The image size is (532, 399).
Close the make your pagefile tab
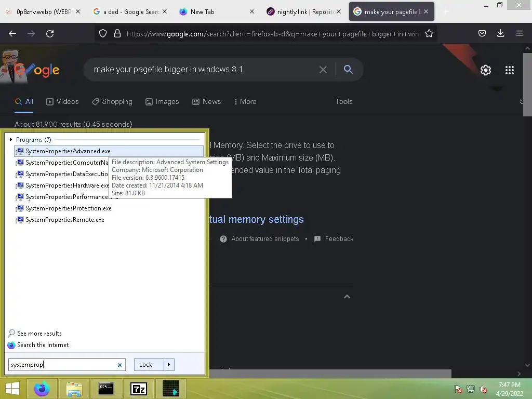coord(426,12)
